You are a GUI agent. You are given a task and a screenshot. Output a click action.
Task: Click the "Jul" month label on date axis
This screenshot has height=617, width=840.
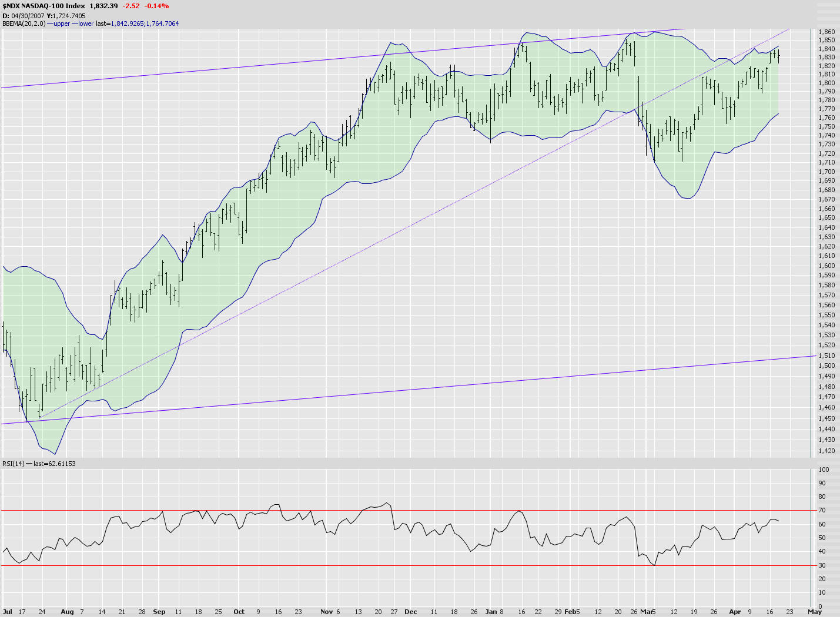[x=8, y=612]
